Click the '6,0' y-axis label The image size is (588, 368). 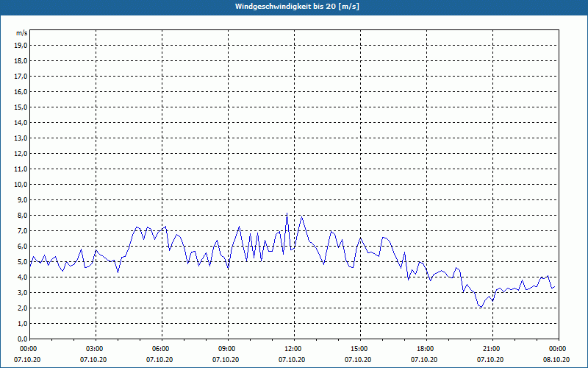(x=23, y=246)
